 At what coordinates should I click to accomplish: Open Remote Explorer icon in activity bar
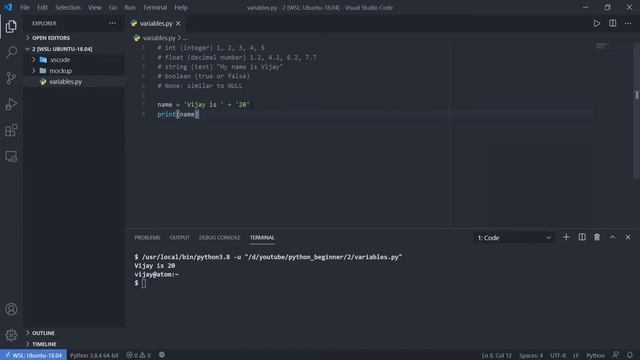[11, 156]
